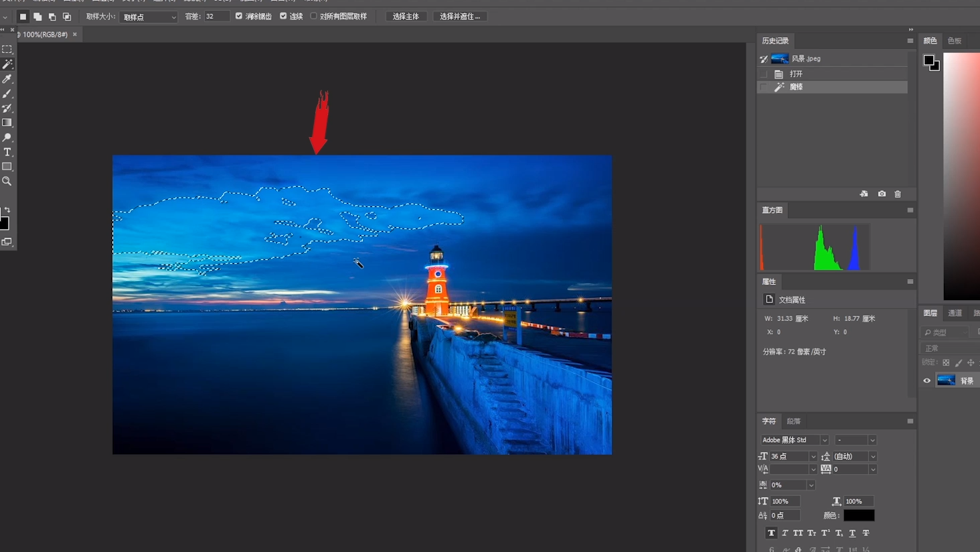The width and height of the screenshot is (980, 552).
Task: Set history brush source on 魔棒 state
Action: [x=764, y=87]
